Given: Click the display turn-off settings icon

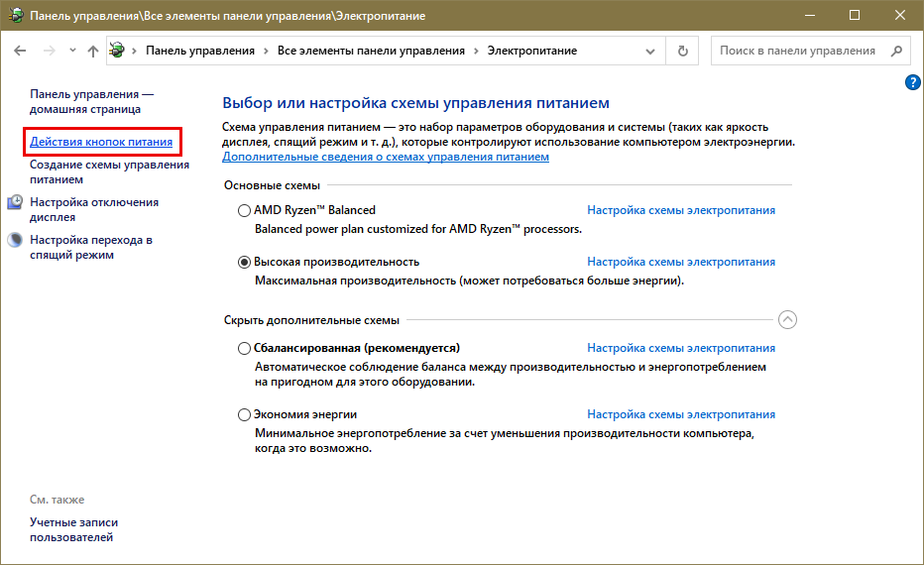Looking at the screenshot, I should coord(16,202).
